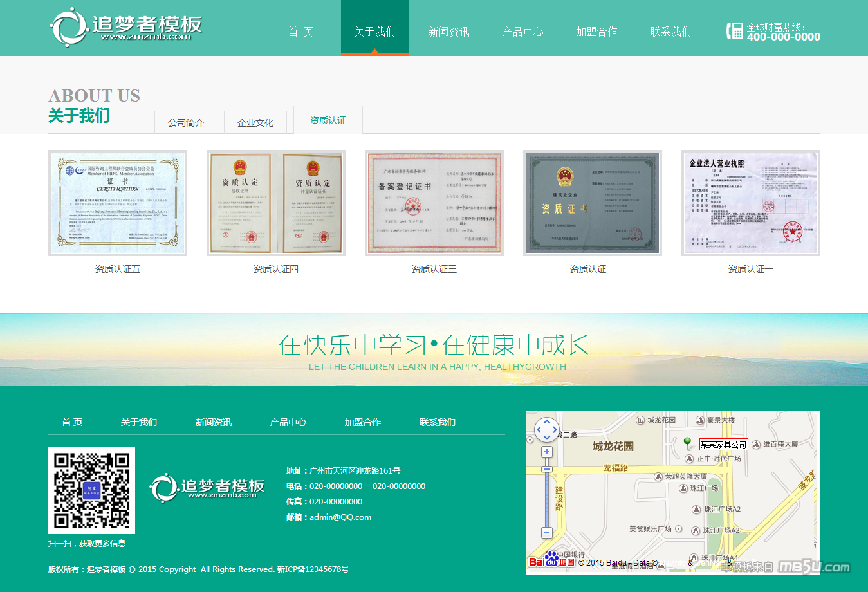Switch to the 公司简介 tab

(x=186, y=122)
